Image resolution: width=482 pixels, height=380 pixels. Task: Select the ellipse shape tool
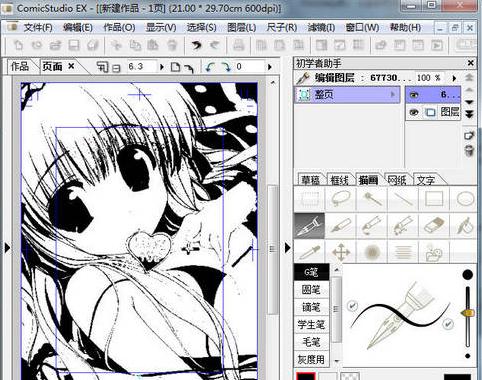[465, 199]
